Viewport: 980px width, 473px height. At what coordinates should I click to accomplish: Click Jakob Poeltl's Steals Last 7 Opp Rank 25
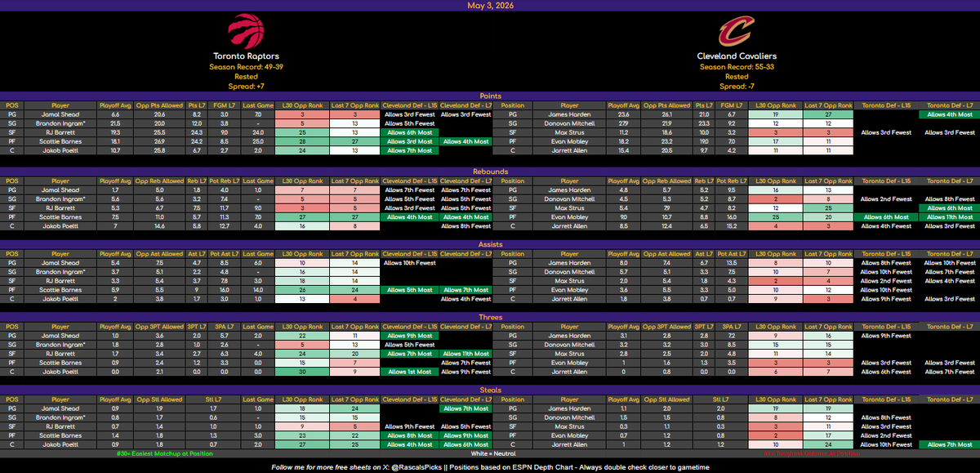(x=355, y=445)
